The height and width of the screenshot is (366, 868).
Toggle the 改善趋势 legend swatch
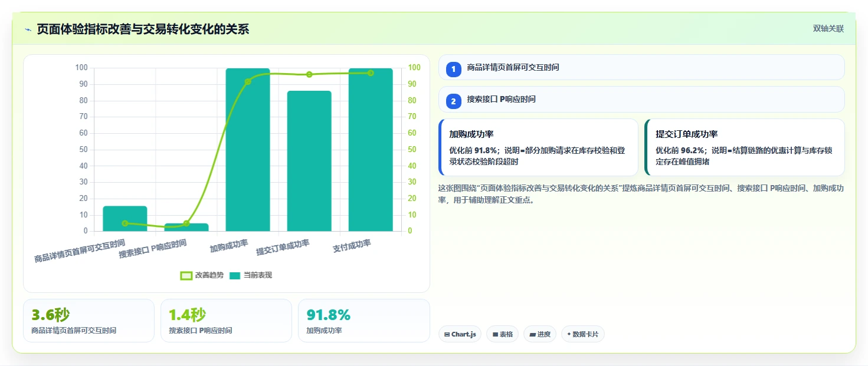tap(186, 275)
